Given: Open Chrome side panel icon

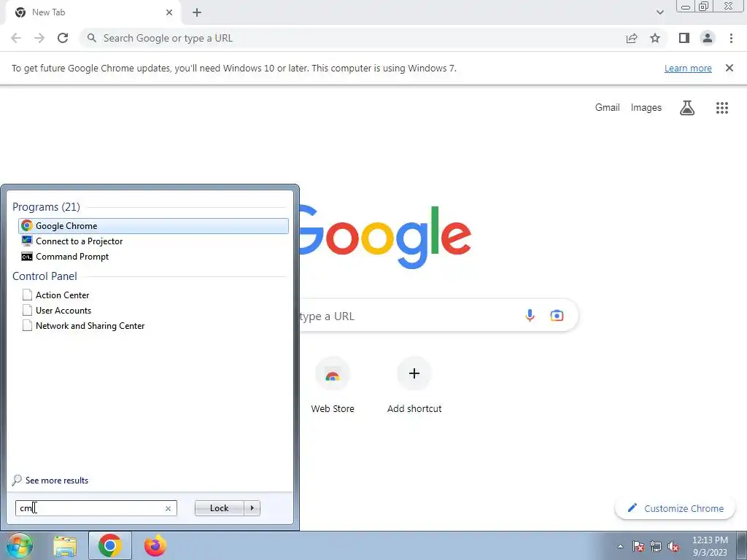Looking at the screenshot, I should 684,38.
